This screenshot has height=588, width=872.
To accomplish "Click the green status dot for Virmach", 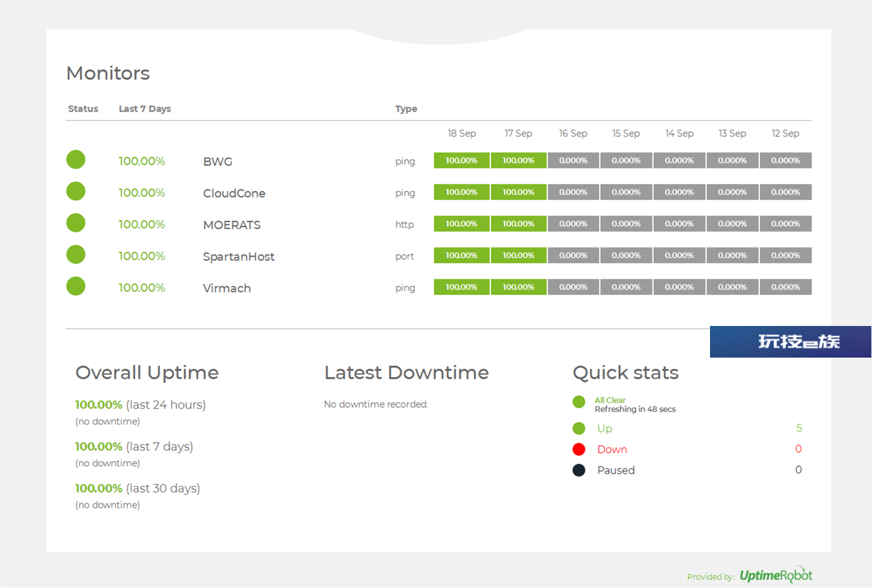I will click(x=76, y=286).
